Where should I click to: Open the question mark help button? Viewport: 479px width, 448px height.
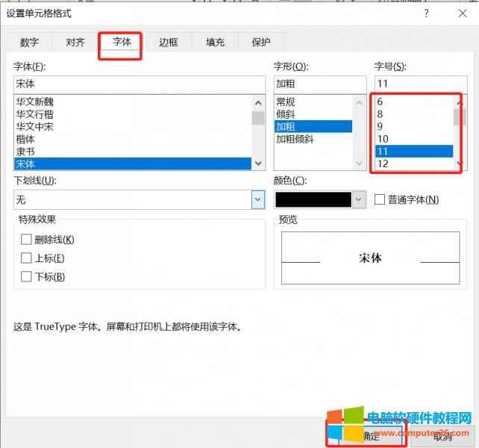coord(426,13)
